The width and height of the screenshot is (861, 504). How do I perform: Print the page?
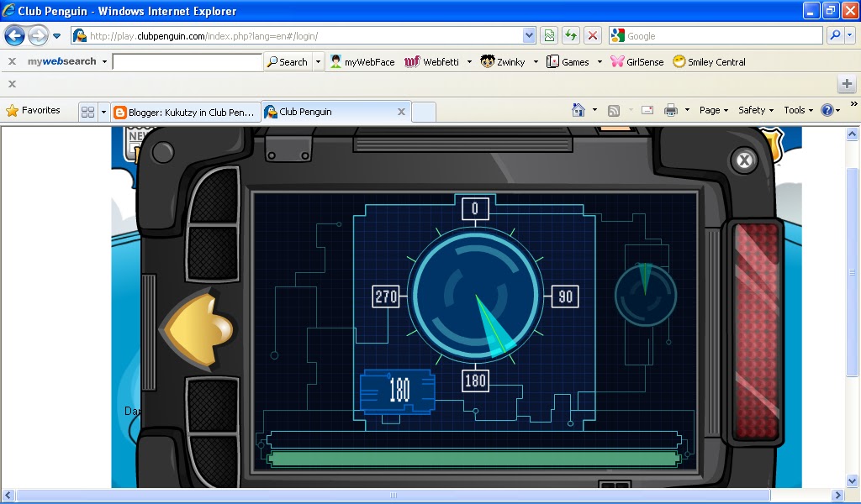[670, 110]
